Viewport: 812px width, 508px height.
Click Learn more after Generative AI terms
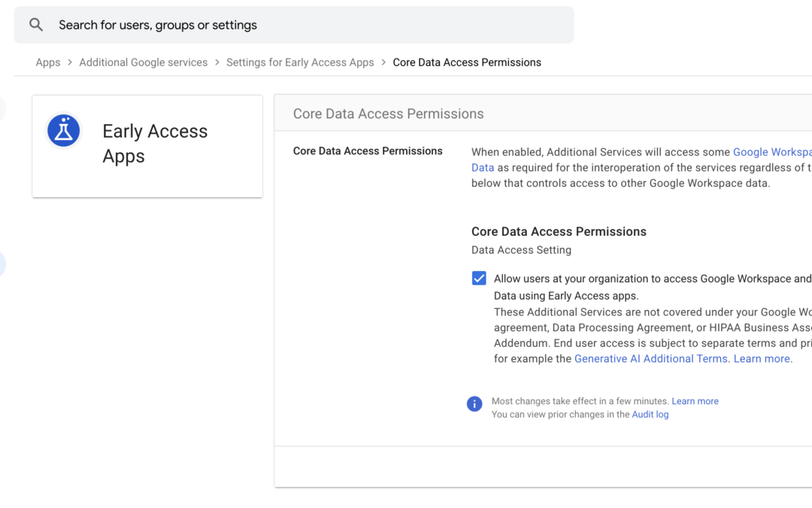(761, 359)
